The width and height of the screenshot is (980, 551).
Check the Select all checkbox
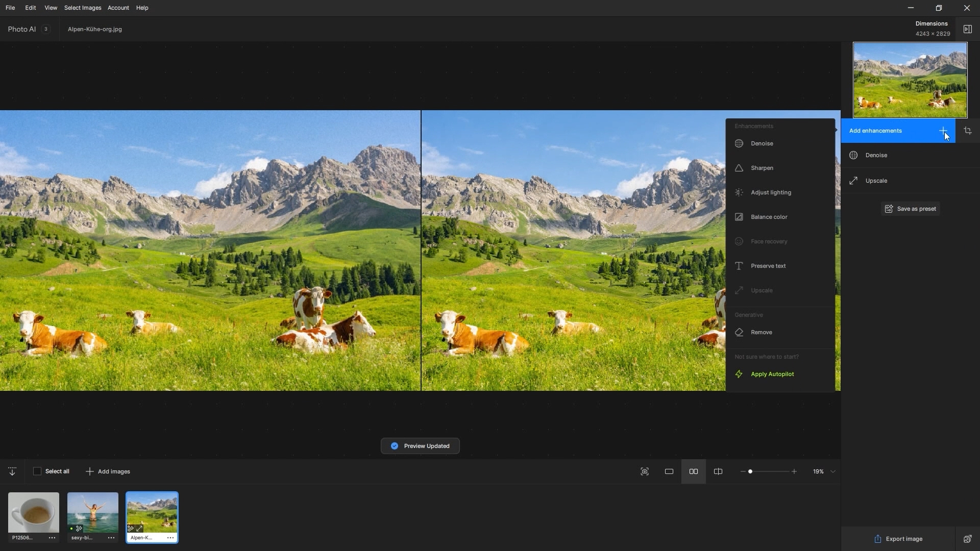37,471
